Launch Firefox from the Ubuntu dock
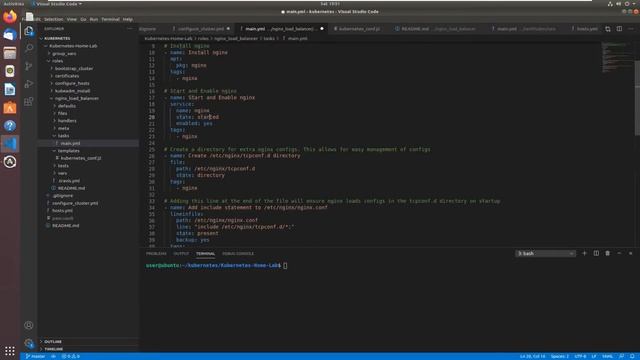 click(10, 17)
